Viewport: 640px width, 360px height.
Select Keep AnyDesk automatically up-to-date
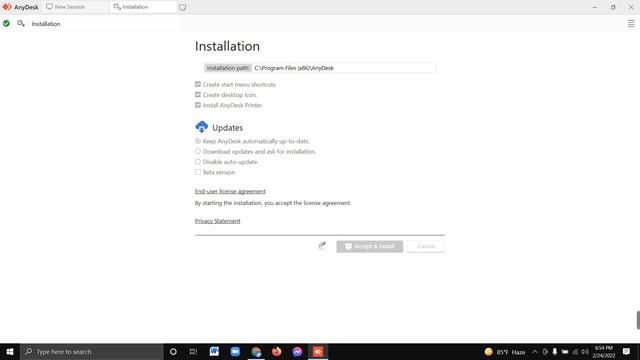[x=198, y=141]
